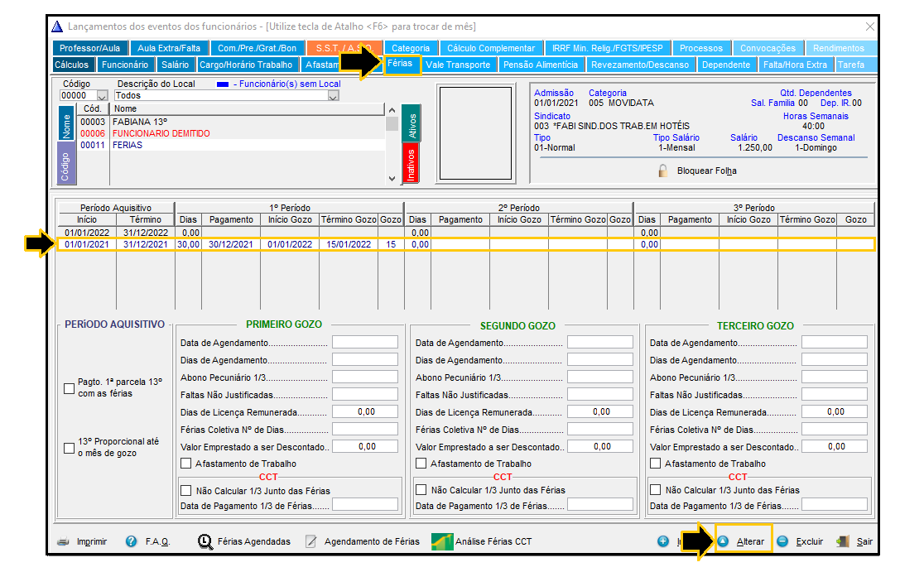Toggle Afastamento de Trabalho in Primeiro Gozo
The height and width of the screenshot is (572, 924).
[x=186, y=464]
